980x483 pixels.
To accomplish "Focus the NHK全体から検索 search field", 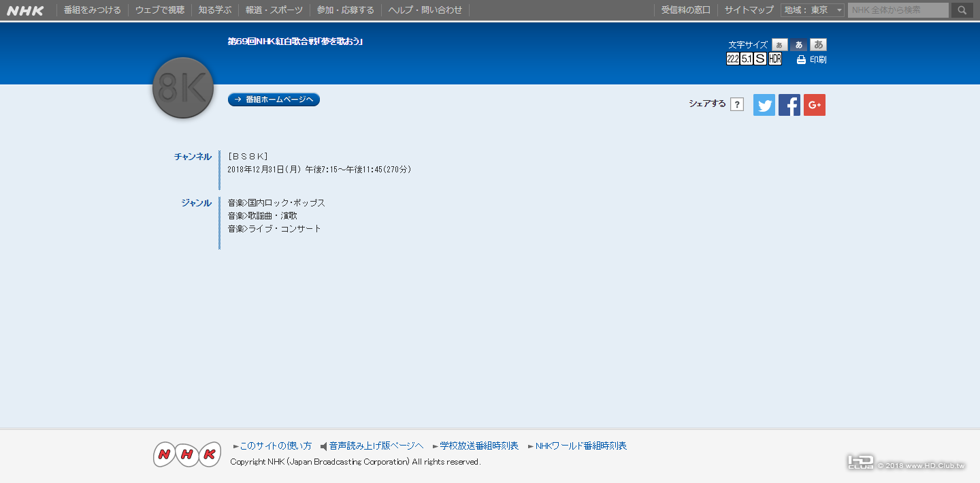I will [898, 10].
